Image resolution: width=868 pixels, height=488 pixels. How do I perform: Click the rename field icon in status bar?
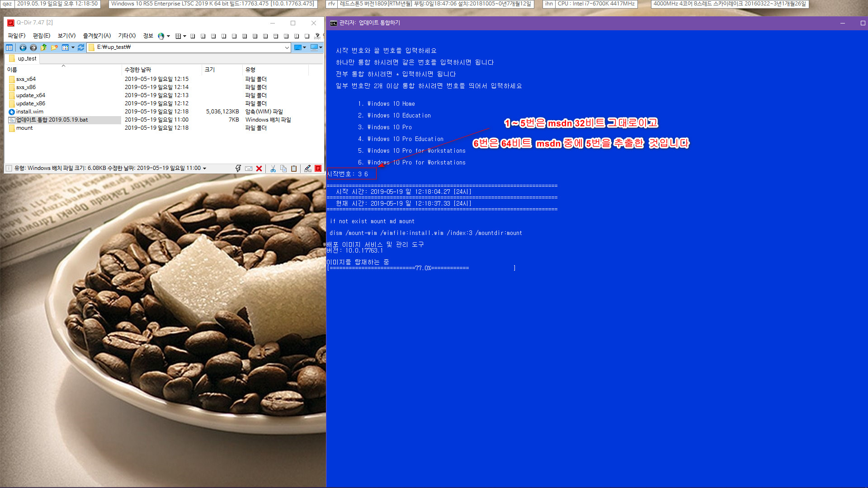(249, 169)
